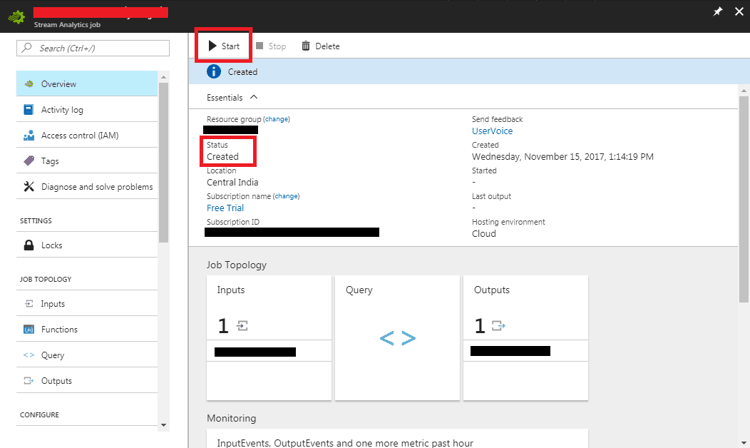Open Query in the sidebar

point(87,355)
